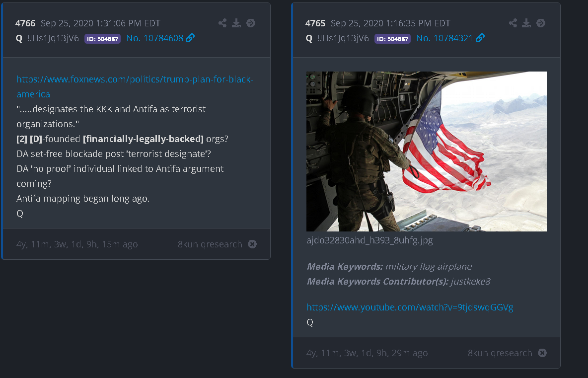This screenshot has height=378, width=588.
Task: Click share icon on post 4765
Action: point(513,23)
